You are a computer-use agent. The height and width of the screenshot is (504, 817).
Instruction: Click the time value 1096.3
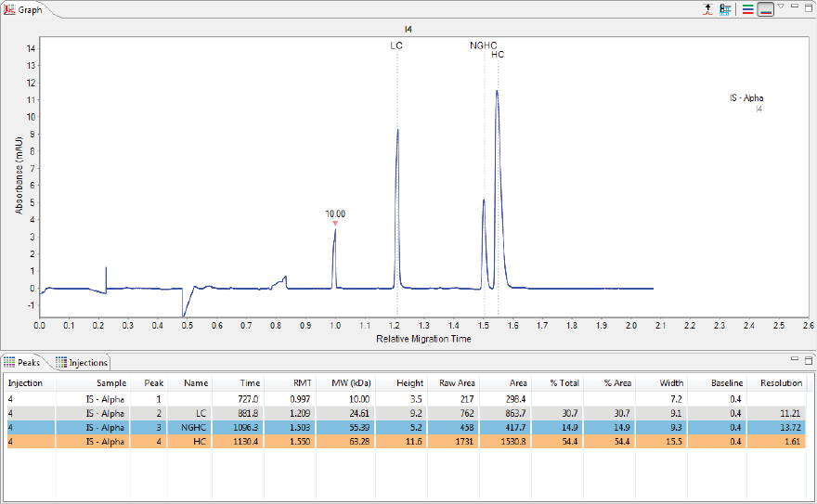(245, 428)
